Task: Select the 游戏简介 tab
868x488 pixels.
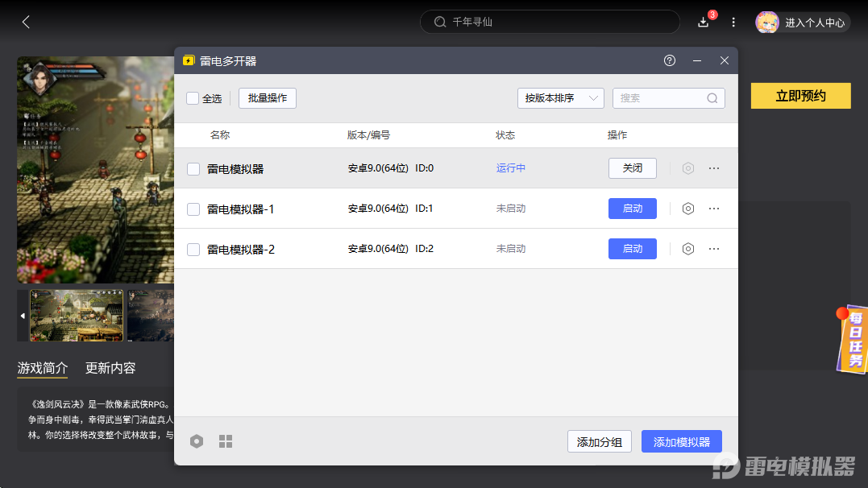Action: tap(43, 368)
